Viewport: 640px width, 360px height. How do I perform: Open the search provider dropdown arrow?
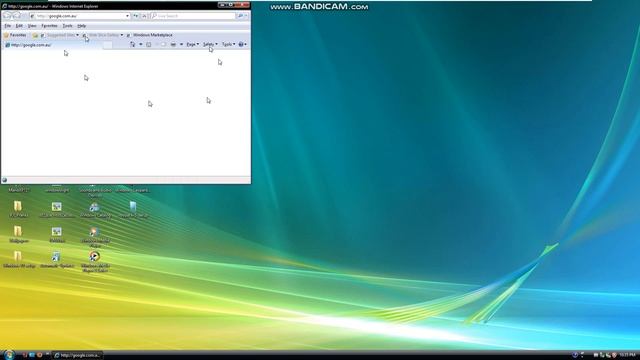click(x=246, y=16)
